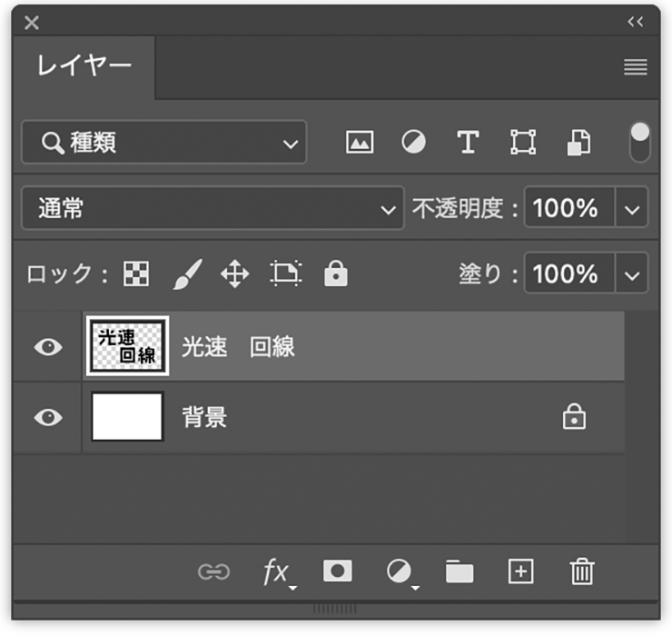This screenshot has height=636, width=672.
Task: Click the lock image pixels brush icon
Action: 186,273
